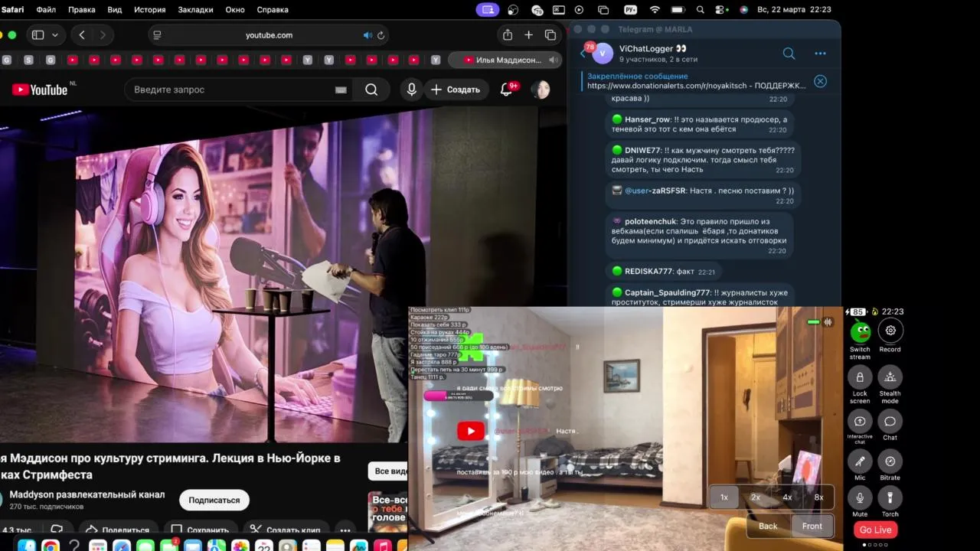
Task: Go back in Safari
Action: [x=82, y=35]
